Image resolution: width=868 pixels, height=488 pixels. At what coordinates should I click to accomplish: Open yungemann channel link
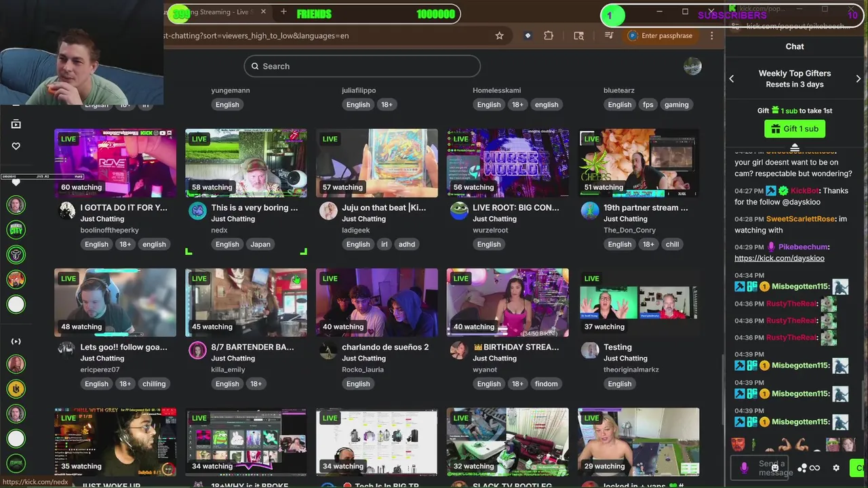pyautogui.click(x=231, y=90)
